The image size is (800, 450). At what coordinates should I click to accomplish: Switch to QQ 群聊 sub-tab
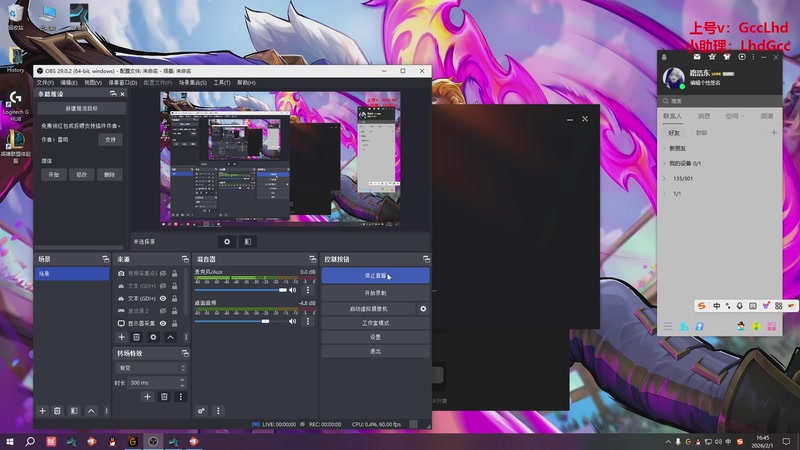click(x=702, y=133)
